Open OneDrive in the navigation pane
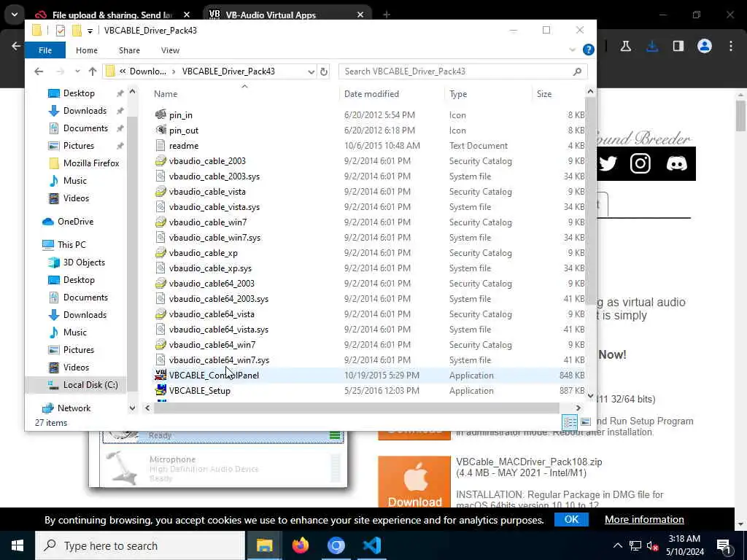Viewport: 747px width, 560px height. tap(75, 222)
